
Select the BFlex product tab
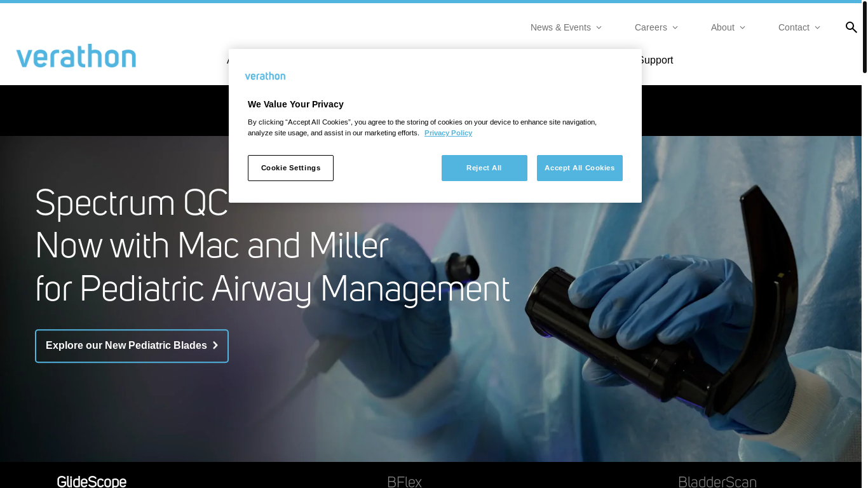(x=404, y=482)
